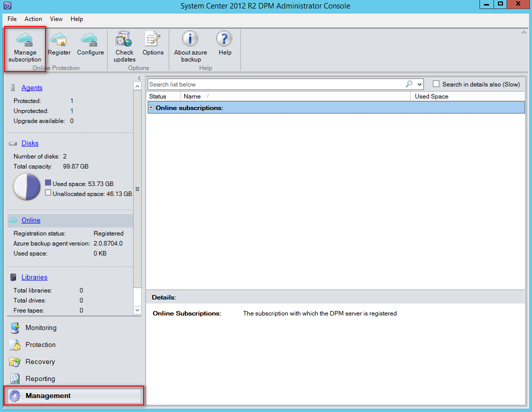Click the navigation pane splitter grip
The width and height of the screenshot is (532, 412).
point(138,189)
